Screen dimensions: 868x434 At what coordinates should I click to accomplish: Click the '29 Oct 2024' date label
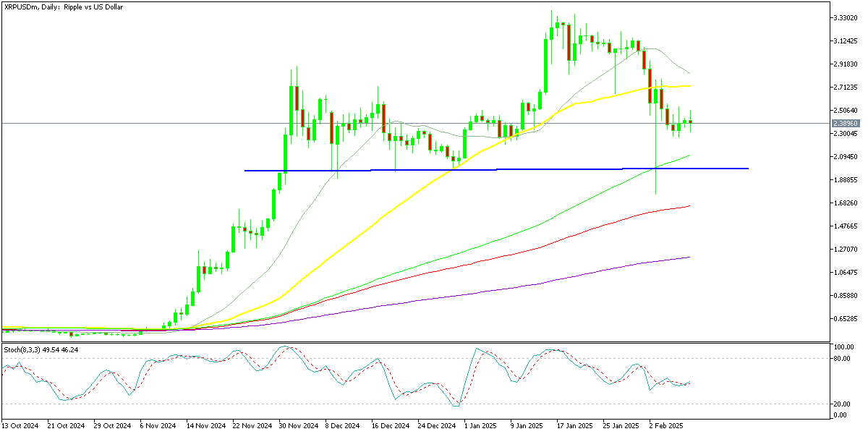(x=114, y=427)
